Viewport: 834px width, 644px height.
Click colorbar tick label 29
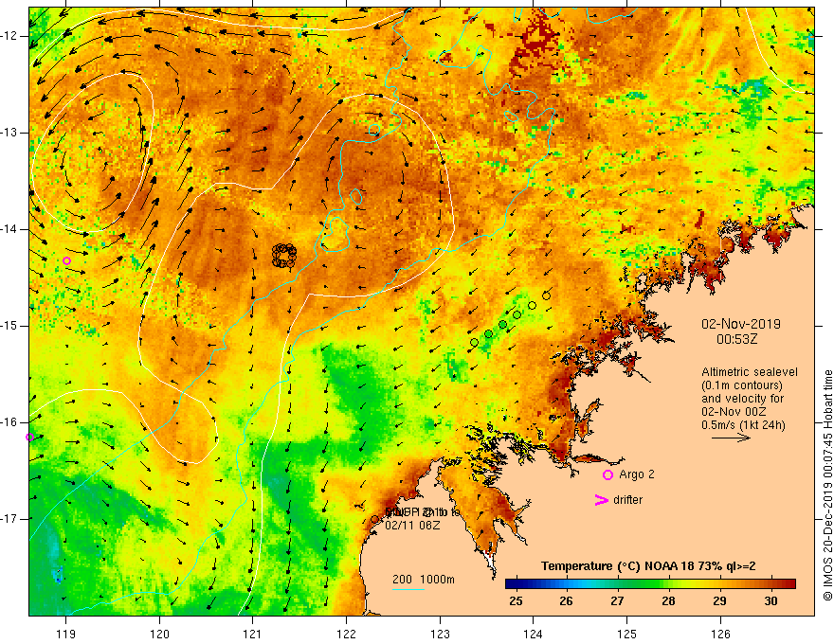point(719,601)
